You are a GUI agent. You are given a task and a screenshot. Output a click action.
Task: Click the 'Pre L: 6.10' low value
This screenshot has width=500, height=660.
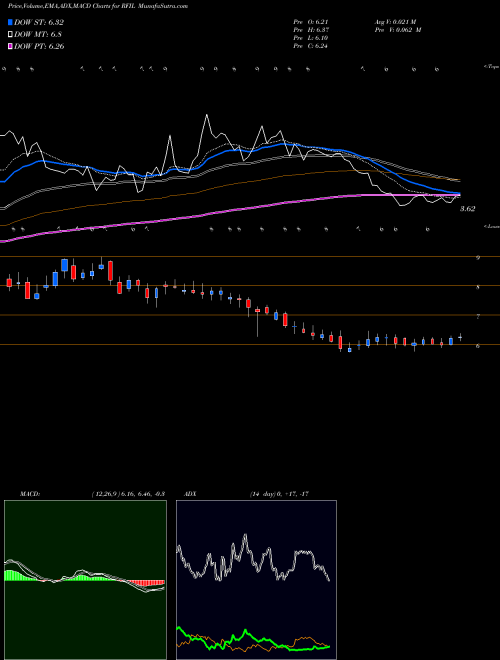tap(311, 38)
